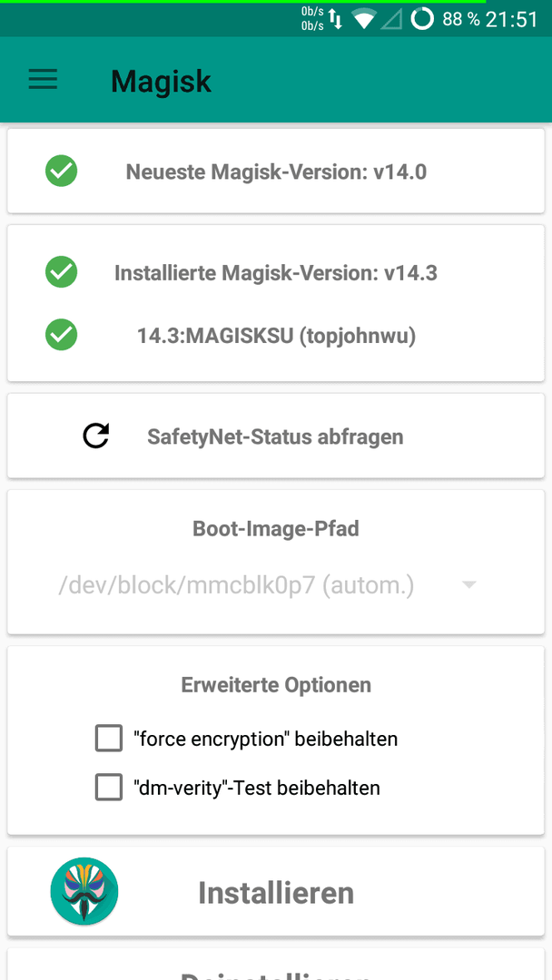Tap green checkmark beside MAGISKSU entry
The height and width of the screenshot is (980, 552).
[x=61, y=334]
